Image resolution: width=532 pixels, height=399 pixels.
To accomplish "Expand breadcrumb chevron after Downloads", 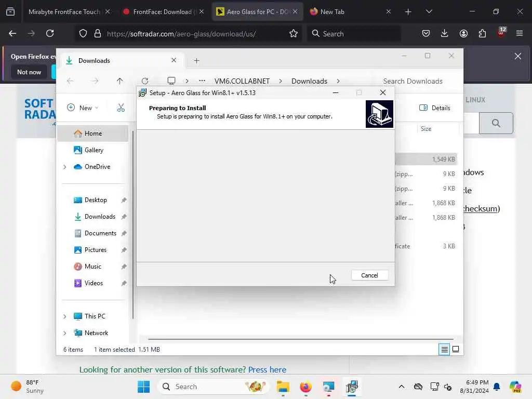I will coord(338,81).
